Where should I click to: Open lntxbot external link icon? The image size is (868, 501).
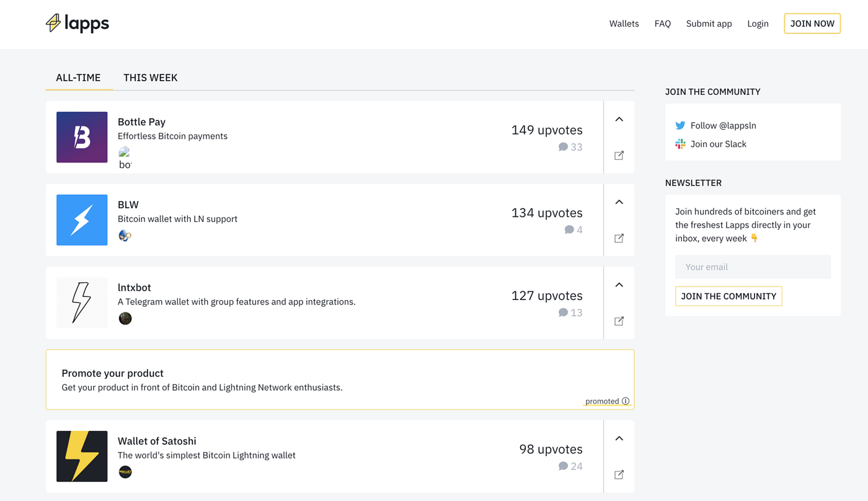pos(619,321)
